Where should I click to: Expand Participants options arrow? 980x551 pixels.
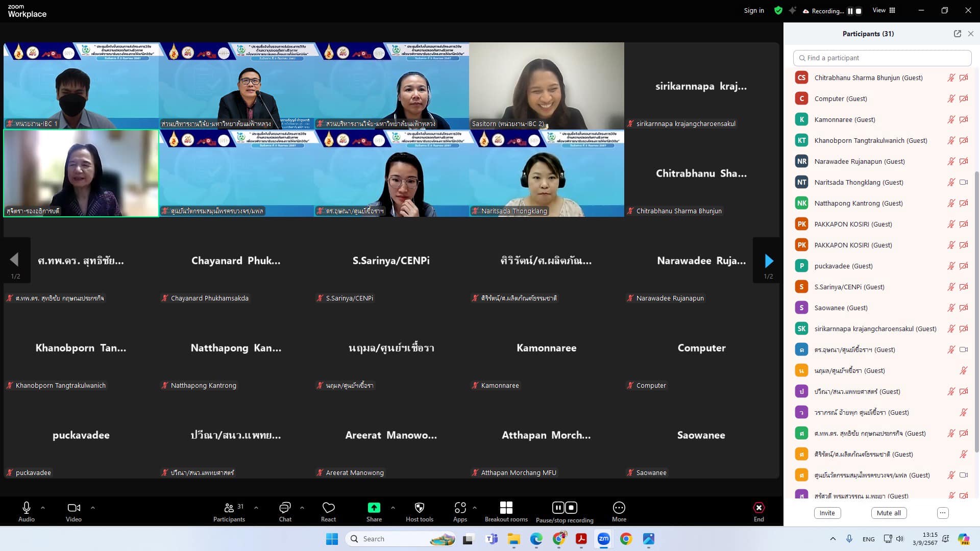(x=256, y=508)
